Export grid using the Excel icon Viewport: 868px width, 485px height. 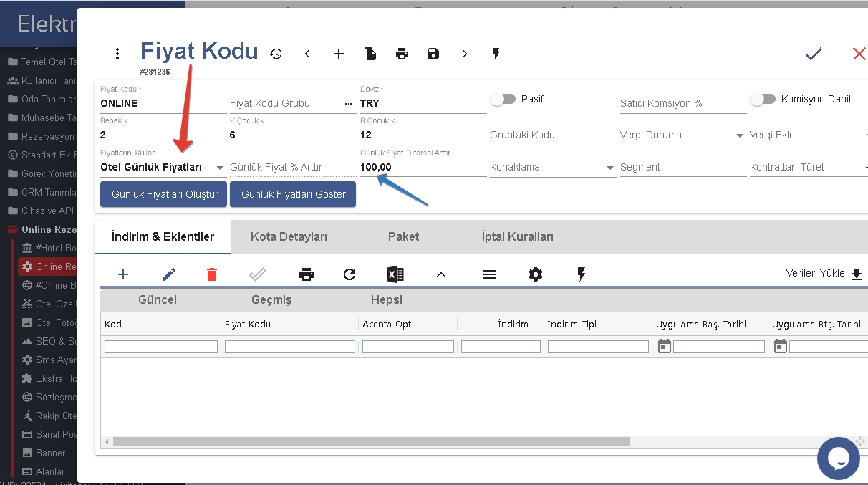(x=395, y=274)
